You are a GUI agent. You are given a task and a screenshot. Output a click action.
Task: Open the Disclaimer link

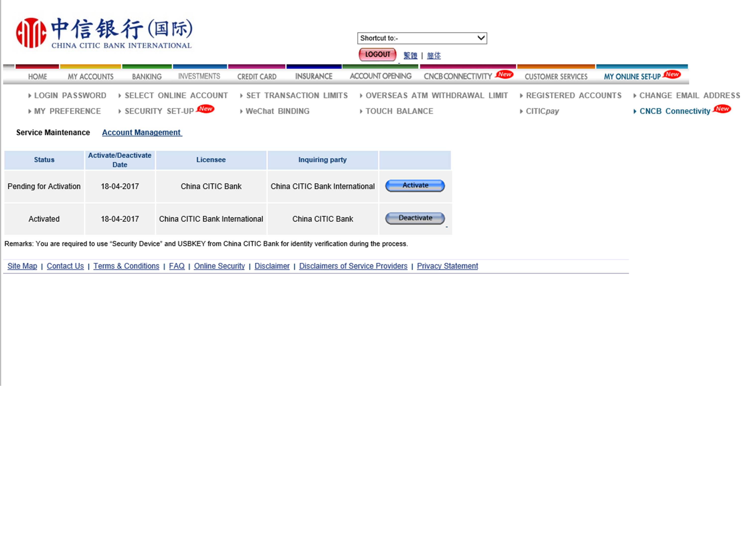click(x=272, y=266)
